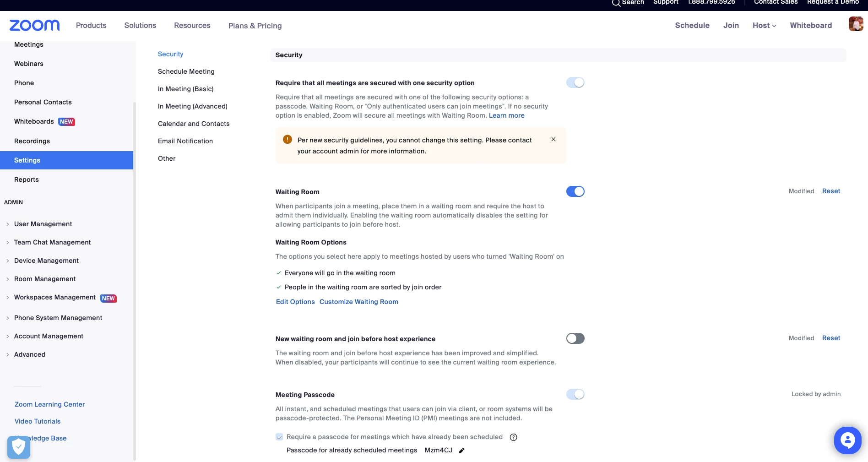This screenshot has height=462, width=868.
Task: Click Schedule in the top bar
Action: pyautogui.click(x=692, y=25)
